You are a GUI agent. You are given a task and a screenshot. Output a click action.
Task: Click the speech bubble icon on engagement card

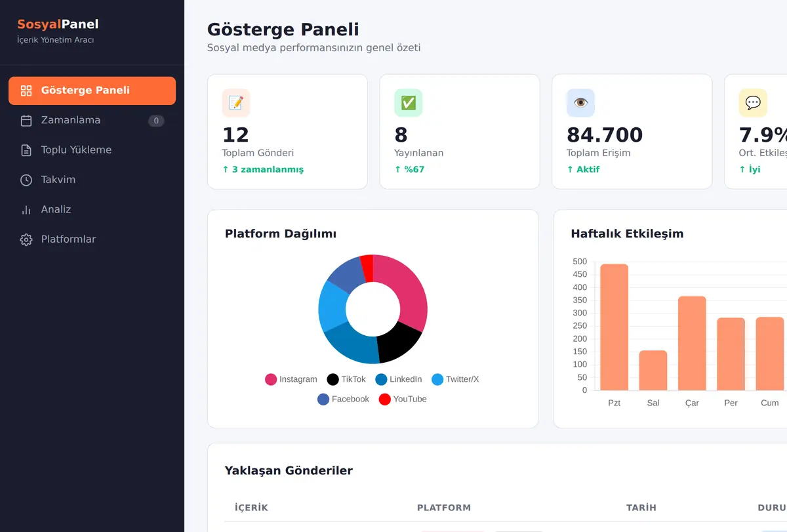pos(753,103)
